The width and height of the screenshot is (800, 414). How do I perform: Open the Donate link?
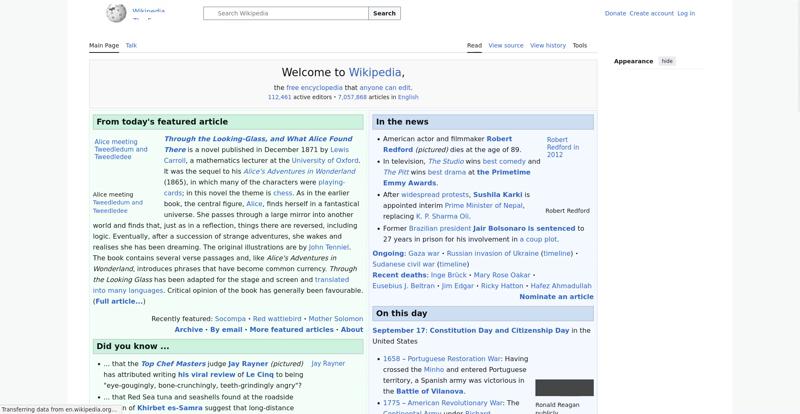click(615, 13)
